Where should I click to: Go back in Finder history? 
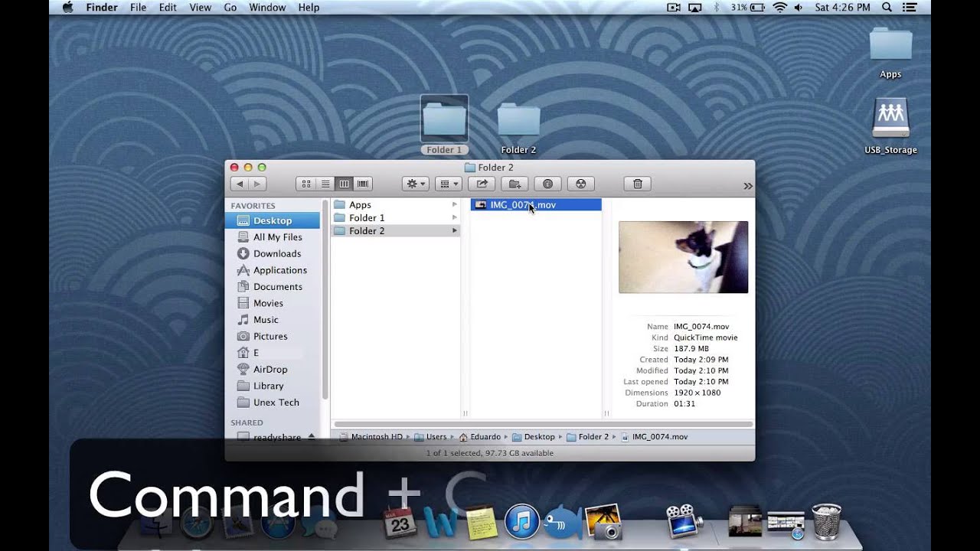pos(240,184)
